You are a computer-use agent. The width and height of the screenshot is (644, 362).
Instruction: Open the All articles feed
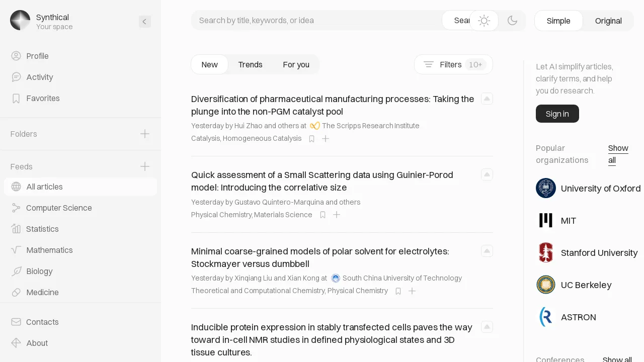[44, 187]
